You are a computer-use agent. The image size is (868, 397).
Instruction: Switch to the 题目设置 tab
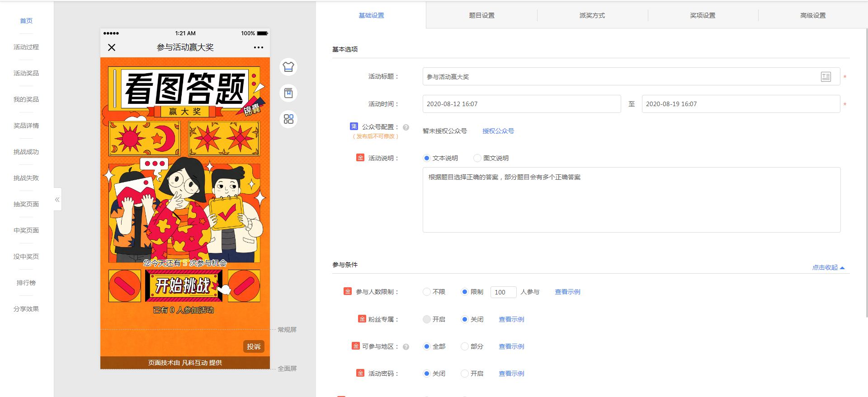click(x=482, y=15)
